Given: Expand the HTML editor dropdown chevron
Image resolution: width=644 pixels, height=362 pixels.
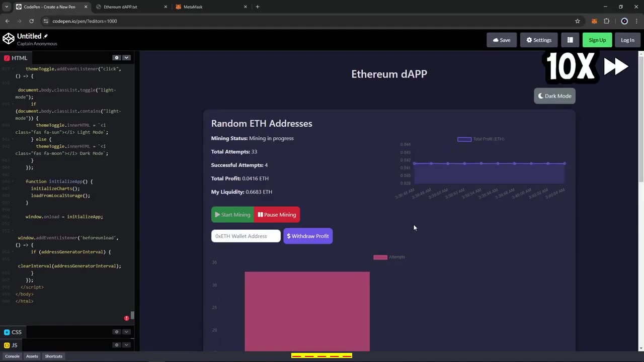Looking at the screenshot, I should pos(126,58).
